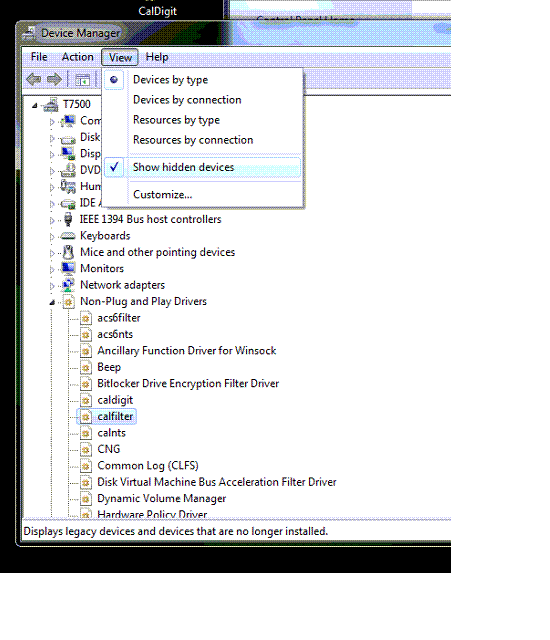Select Bitlocker Drive Encryption Filter Driver entry
The height and width of the screenshot is (640, 550).
tap(188, 384)
